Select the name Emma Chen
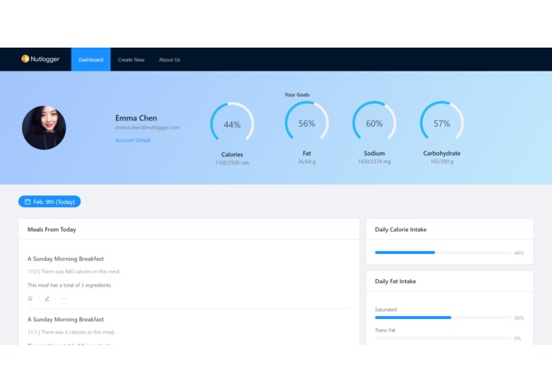 (x=136, y=118)
